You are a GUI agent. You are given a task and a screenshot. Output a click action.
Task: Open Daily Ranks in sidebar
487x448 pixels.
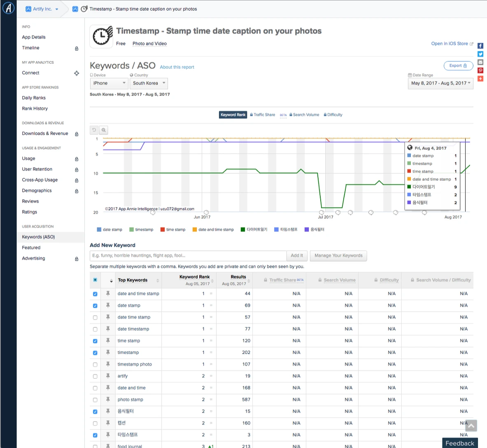[x=33, y=98]
